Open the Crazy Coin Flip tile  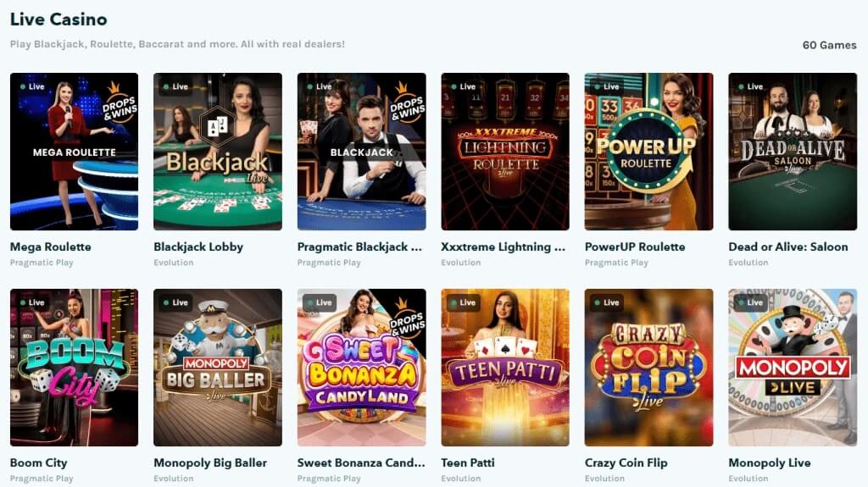coord(648,368)
